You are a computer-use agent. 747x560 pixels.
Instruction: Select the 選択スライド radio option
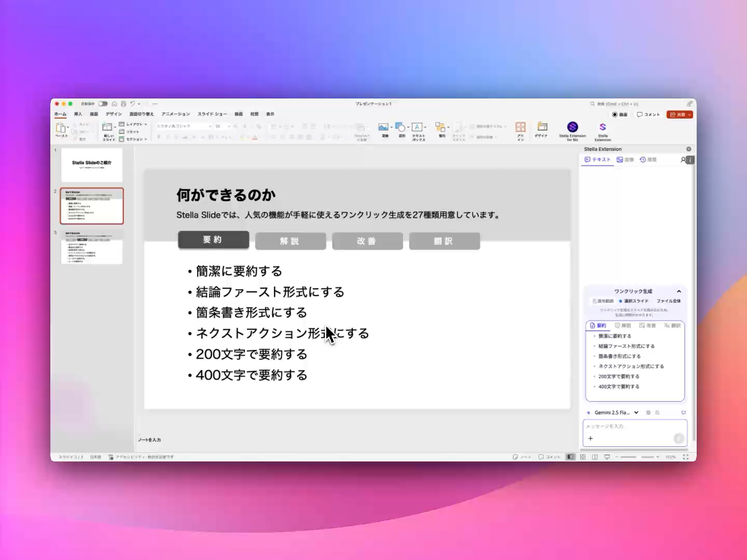point(633,301)
